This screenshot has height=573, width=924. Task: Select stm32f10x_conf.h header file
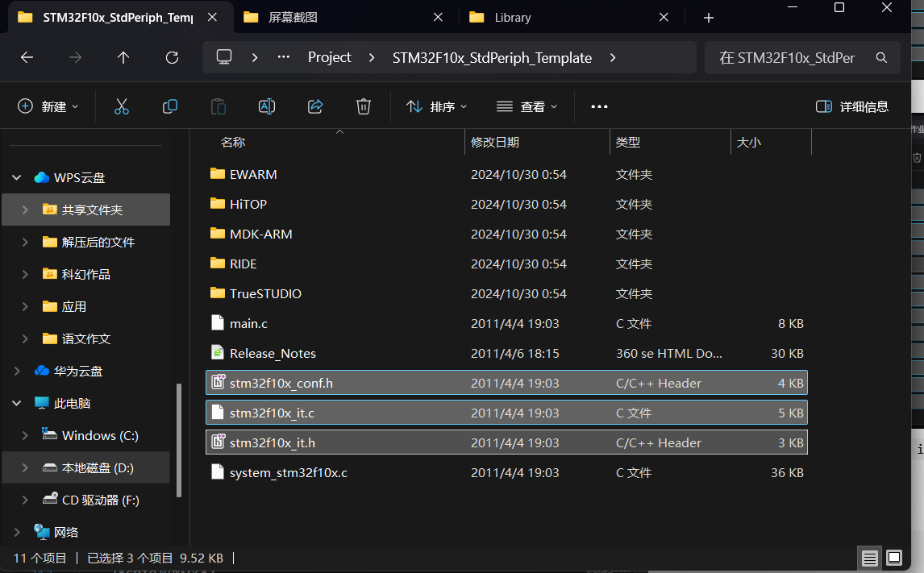pos(506,383)
